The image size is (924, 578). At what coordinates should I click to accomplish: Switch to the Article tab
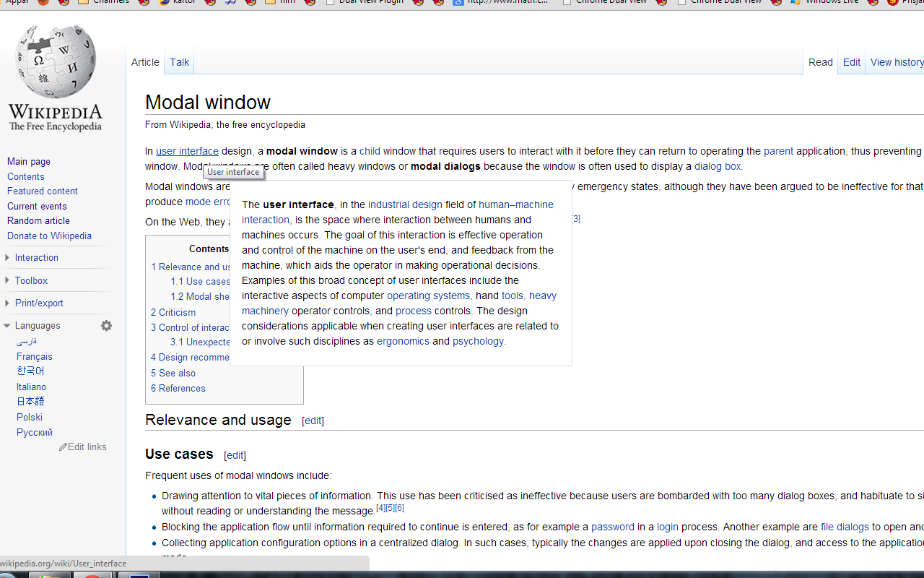(x=145, y=62)
